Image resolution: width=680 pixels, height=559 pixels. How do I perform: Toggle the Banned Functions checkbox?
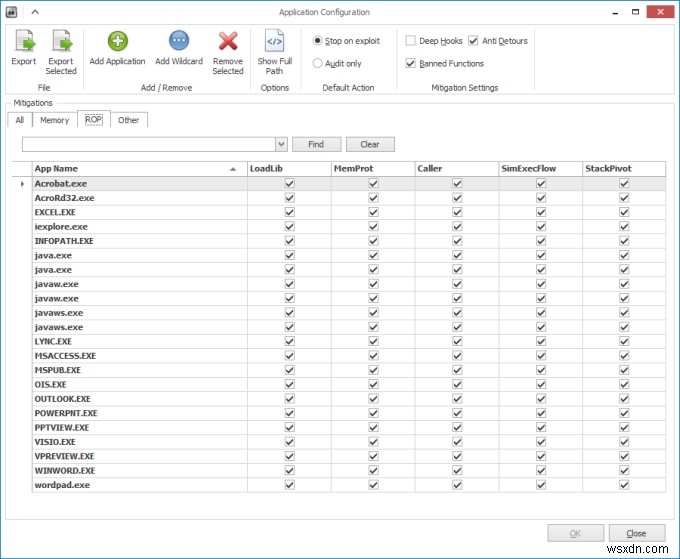pos(410,63)
